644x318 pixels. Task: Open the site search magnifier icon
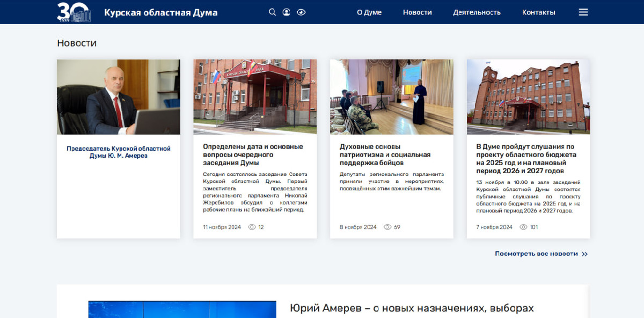click(273, 12)
